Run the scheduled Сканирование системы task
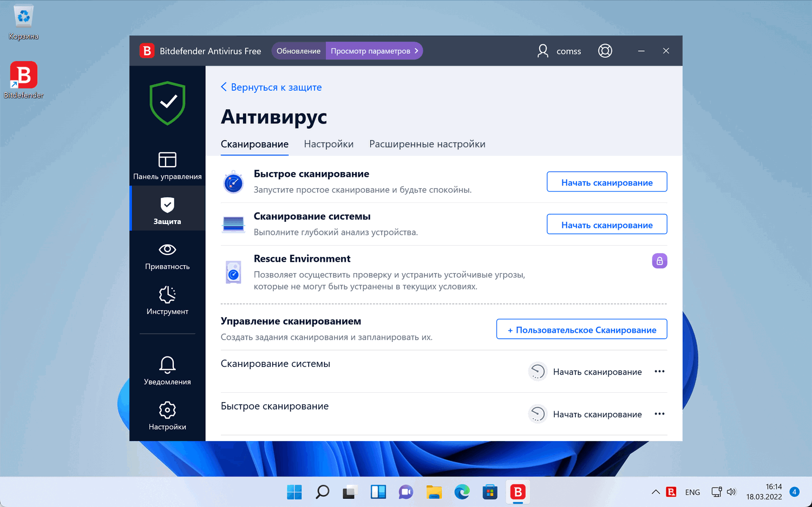Screen dimensions: 812x507 coord(597,372)
